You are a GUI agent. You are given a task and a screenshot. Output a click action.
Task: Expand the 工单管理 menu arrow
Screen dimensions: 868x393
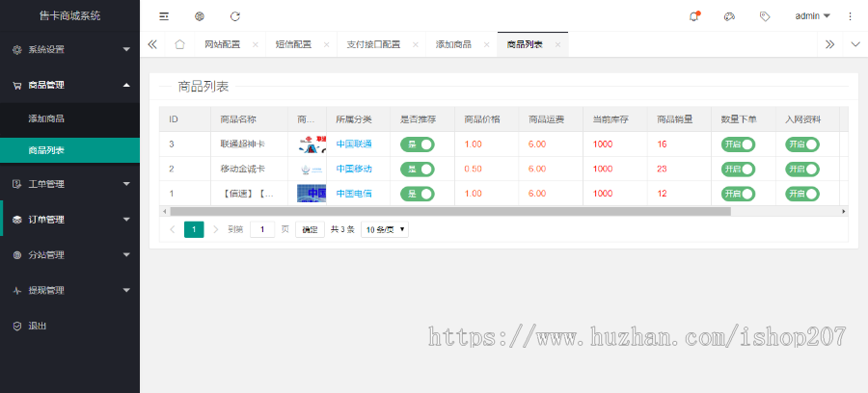coord(126,184)
